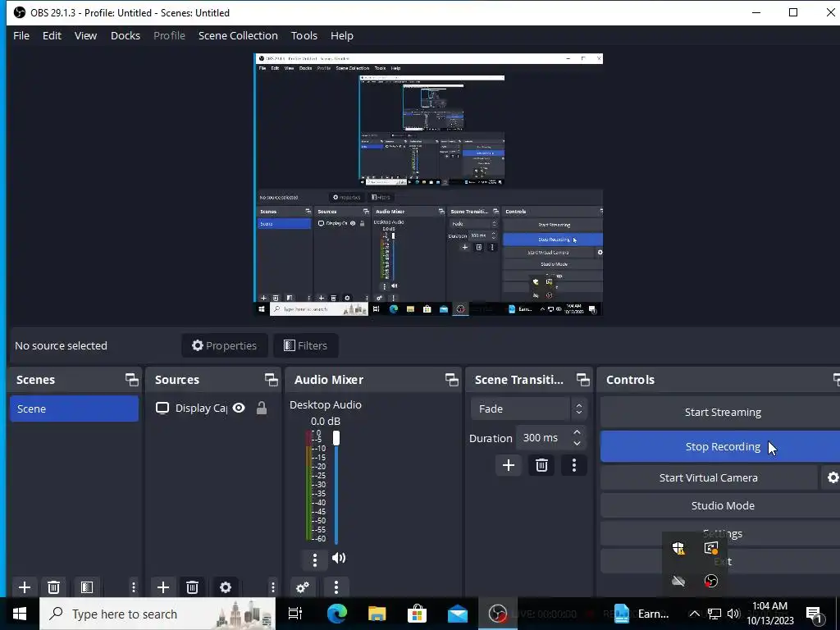Open transition properties three-dot menu
This screenshot has width=840, height=630.
[x=573, y=465]
